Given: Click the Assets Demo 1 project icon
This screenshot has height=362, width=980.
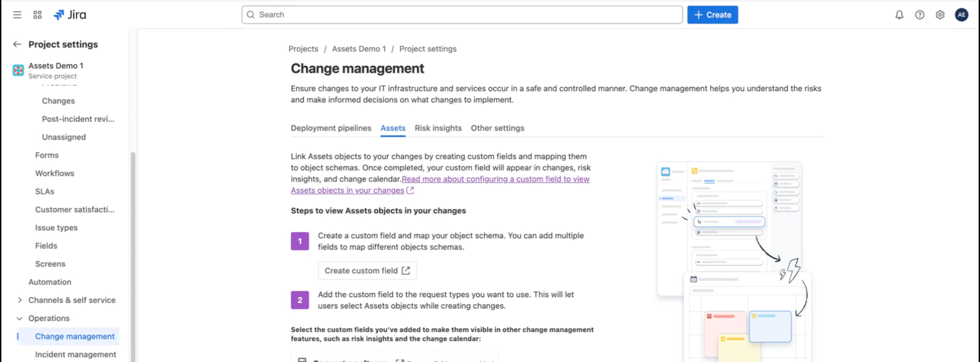Looking at the screenshot, I should [x=18, y=70].
